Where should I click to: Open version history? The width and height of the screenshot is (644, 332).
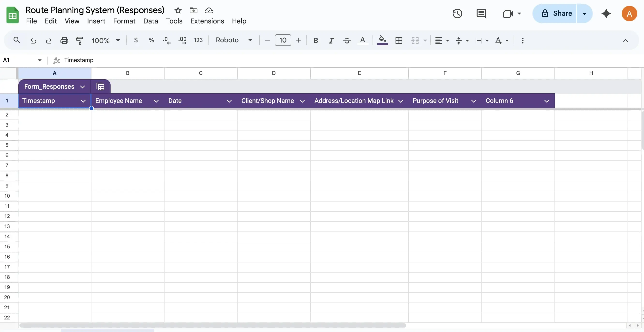point(457,14)
